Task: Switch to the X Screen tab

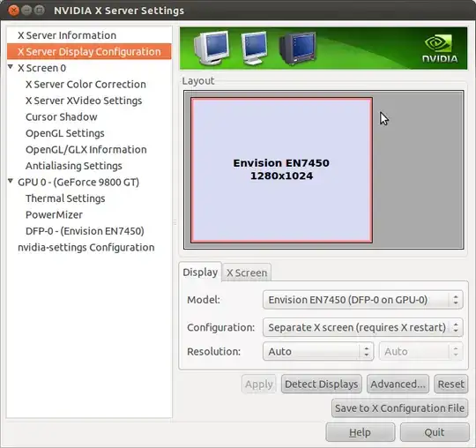Action: pos(247,273)
